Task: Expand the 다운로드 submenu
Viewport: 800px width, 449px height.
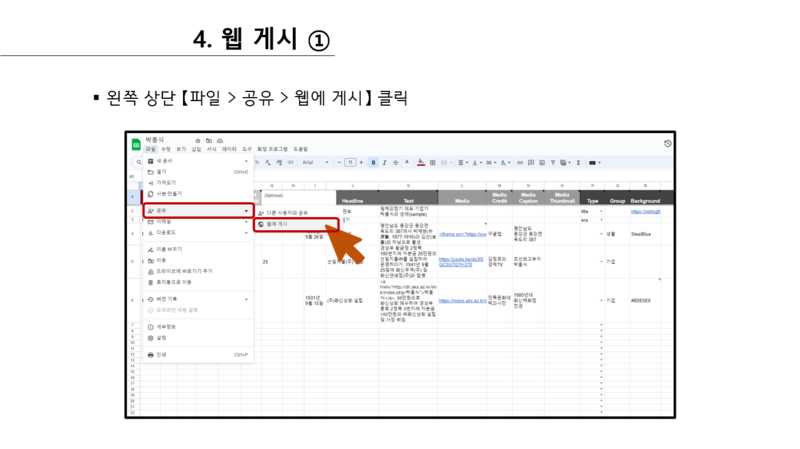Action: 198,233
